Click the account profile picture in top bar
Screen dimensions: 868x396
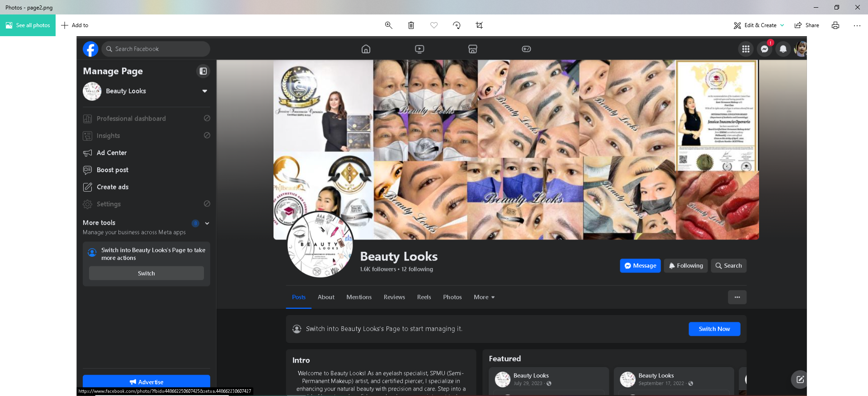(801, 49)
